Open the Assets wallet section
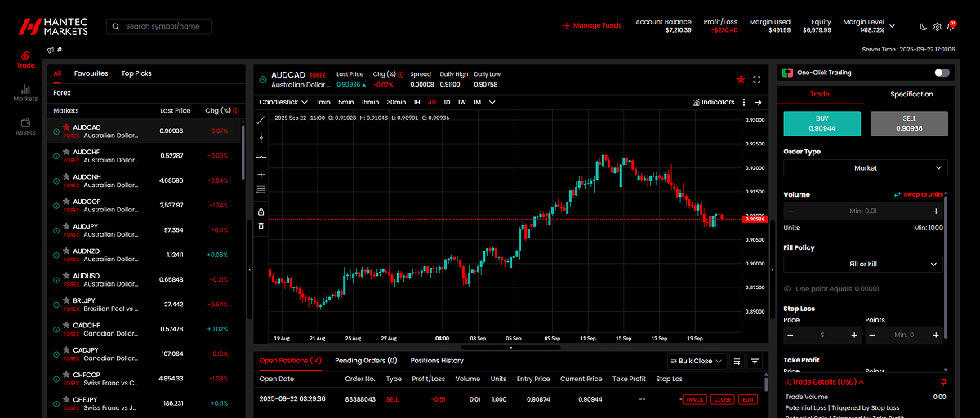The width and height of the screenshot is (980, 418). (25, 127)
